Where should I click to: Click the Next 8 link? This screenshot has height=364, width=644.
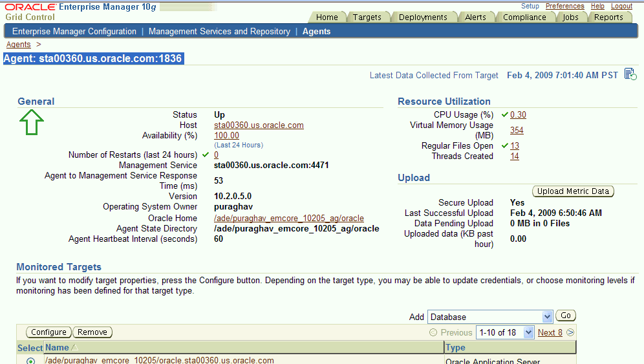click(550, 332)
